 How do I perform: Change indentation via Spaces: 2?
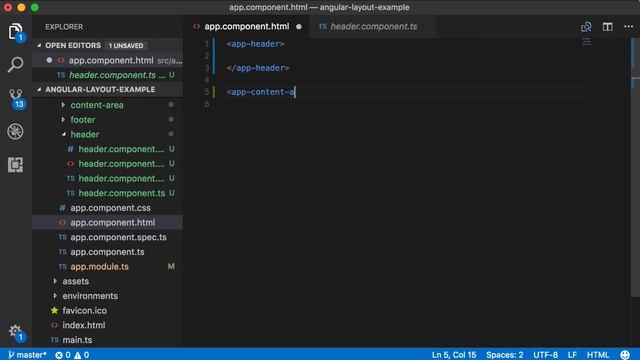[504, 355]
